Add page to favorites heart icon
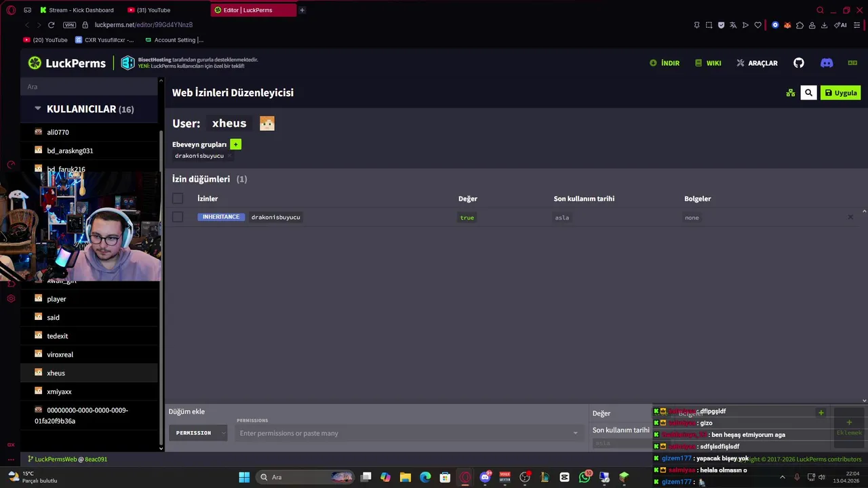Screen dimensions: 868x488 757,25
